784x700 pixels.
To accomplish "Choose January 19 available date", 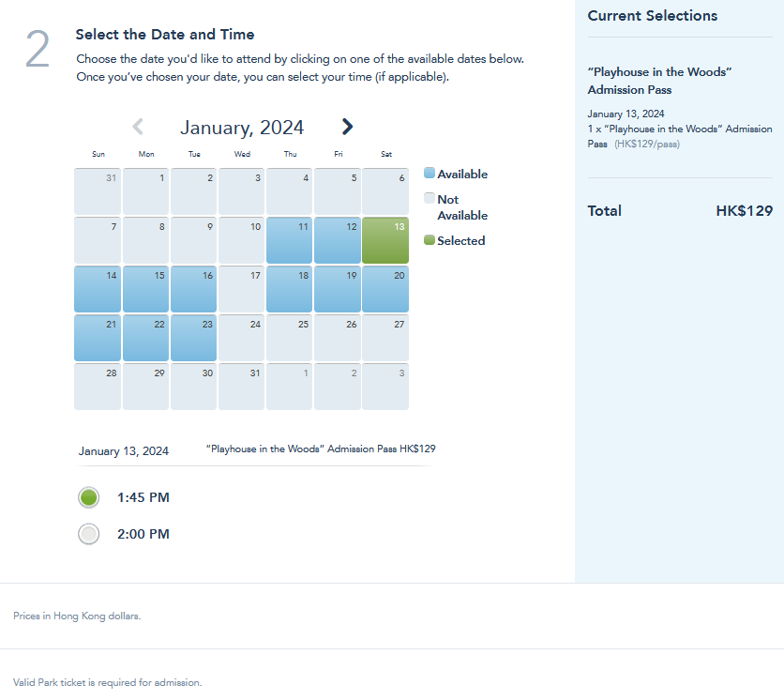I will pyautogui.click(x=338, y=289).
